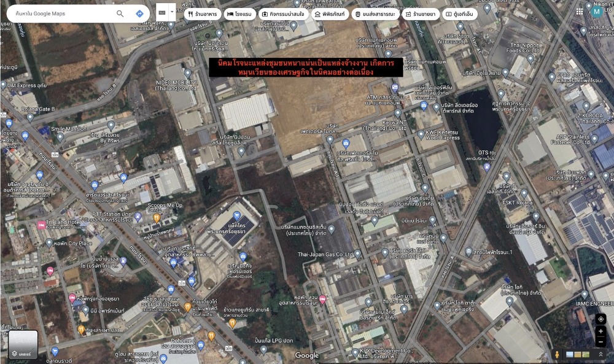
Task: Click the my location target button
Action: [600, 319]
